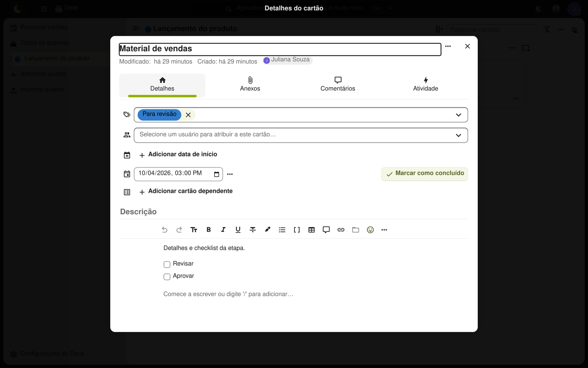
Task: Click the user assignment field placeholder
Action: 208,135
